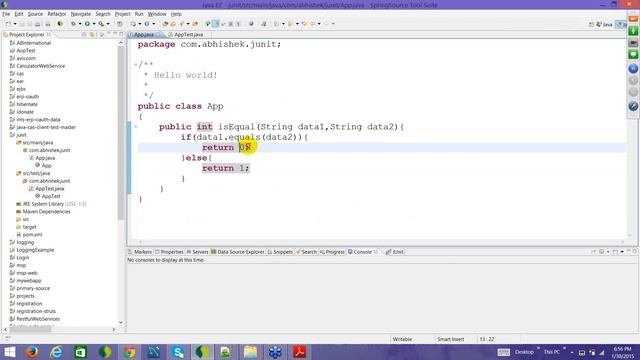Select the App.java editor tab
Screen dimensions: 640x360
(144, 35)
